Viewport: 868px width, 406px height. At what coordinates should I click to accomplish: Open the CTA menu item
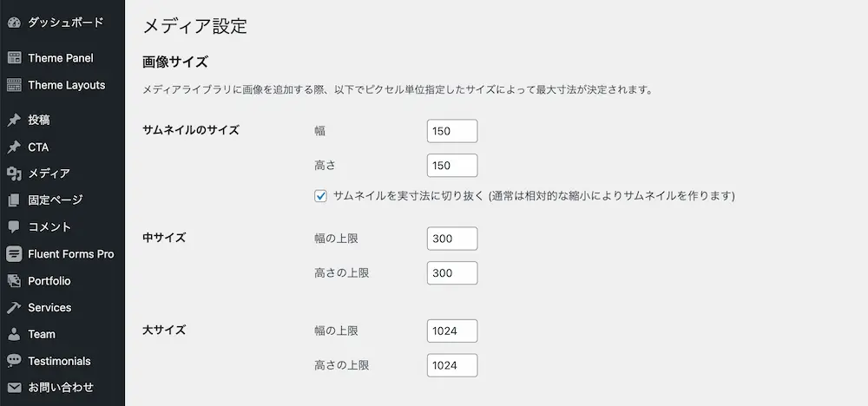(x=38, y=147)
